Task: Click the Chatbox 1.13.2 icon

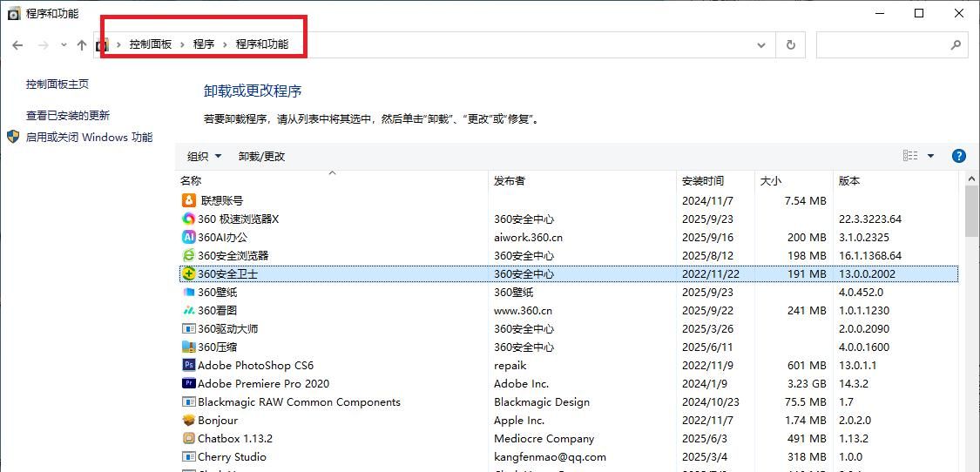Action: [x=189, y=438]
